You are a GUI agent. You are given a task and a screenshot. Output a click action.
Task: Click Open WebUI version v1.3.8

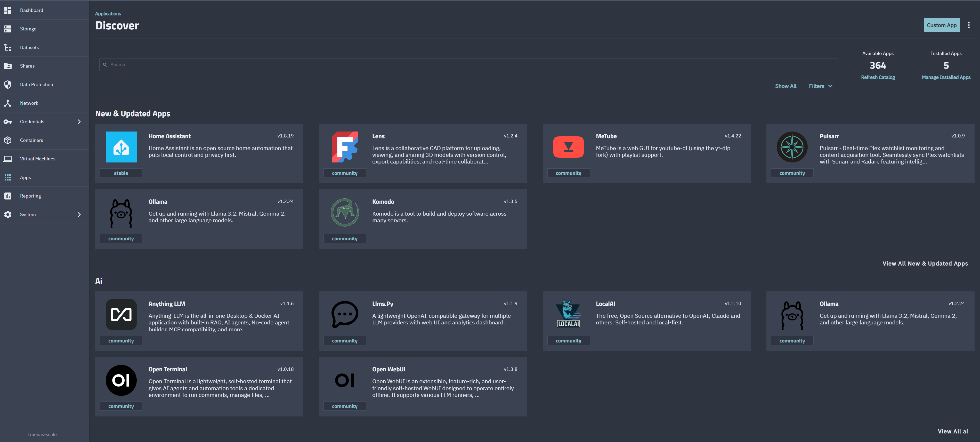[511, 369]
